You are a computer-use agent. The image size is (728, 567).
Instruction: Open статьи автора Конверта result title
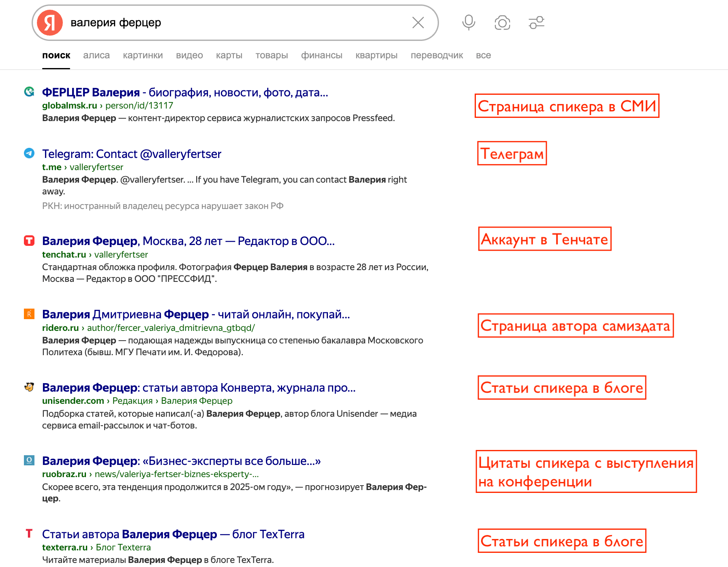199,388
